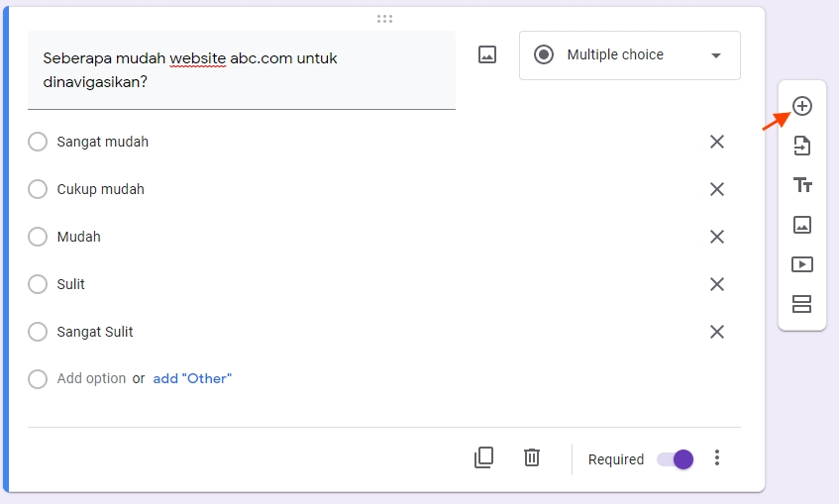This screenshot has height=504, width=839.
Task: Grab the drag handle above the question
Action: point(384,18)
